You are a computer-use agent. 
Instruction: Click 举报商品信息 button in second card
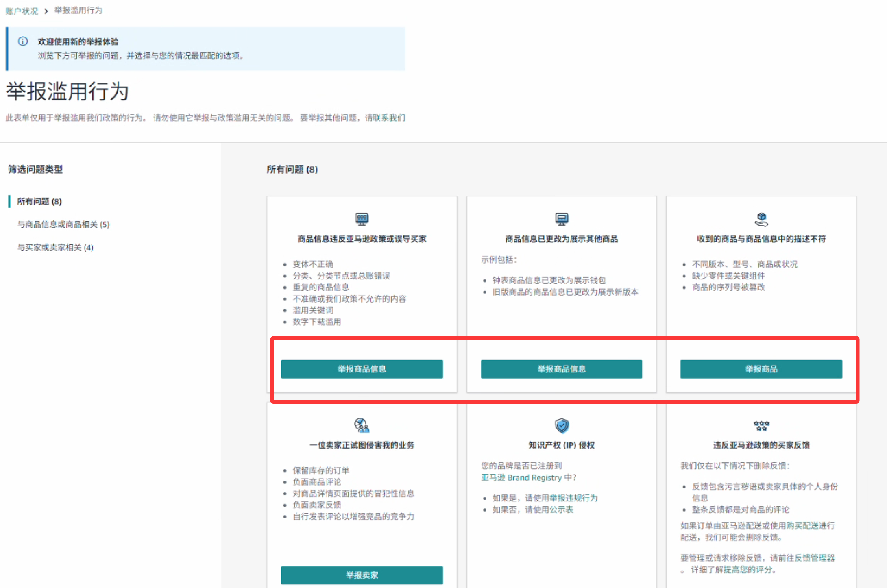click(561, 369)
